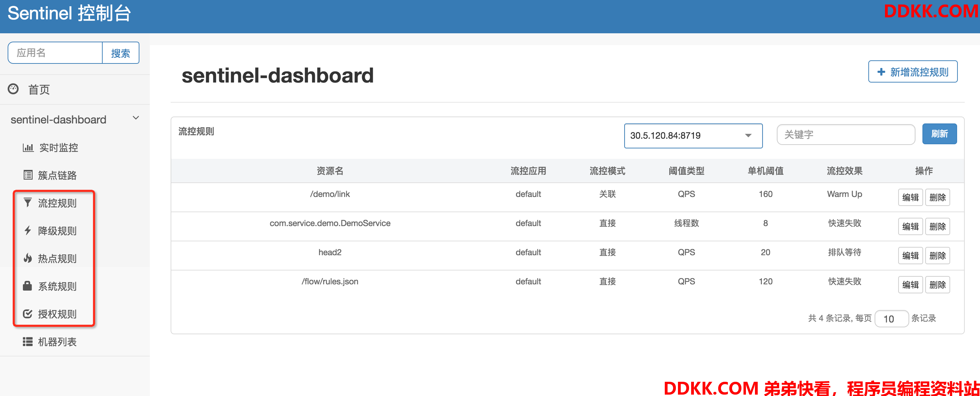Image resolution: width=980 pixels, height=396 pixels.
Task: Click the /flow/rules.json resource name
Action: [x=330, y=282]
